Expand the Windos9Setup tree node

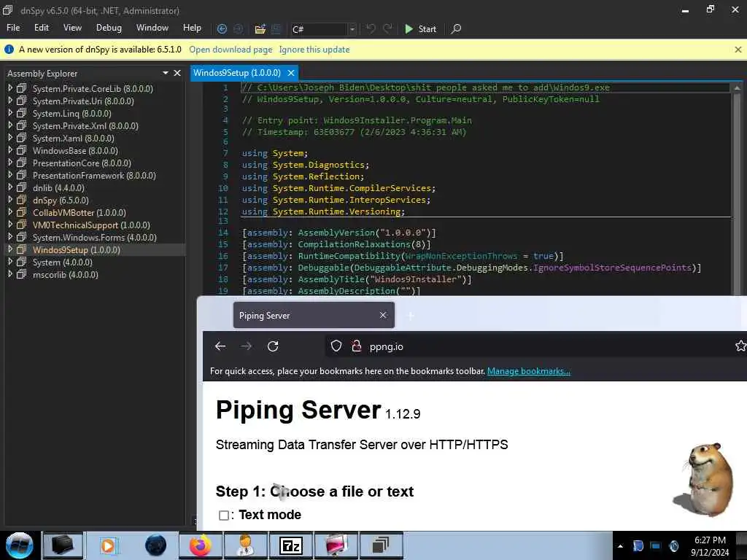(x=10, y=249)
